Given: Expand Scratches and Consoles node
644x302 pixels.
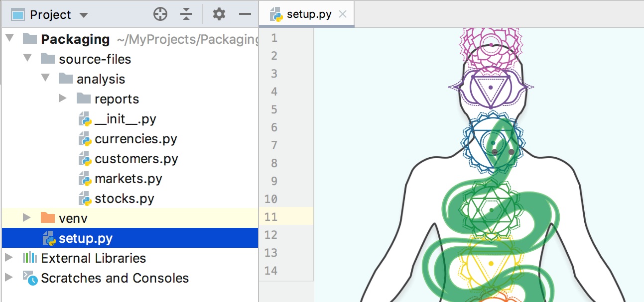Looking at the screenshot, I should pyautogui.click(x=9, y=278).
